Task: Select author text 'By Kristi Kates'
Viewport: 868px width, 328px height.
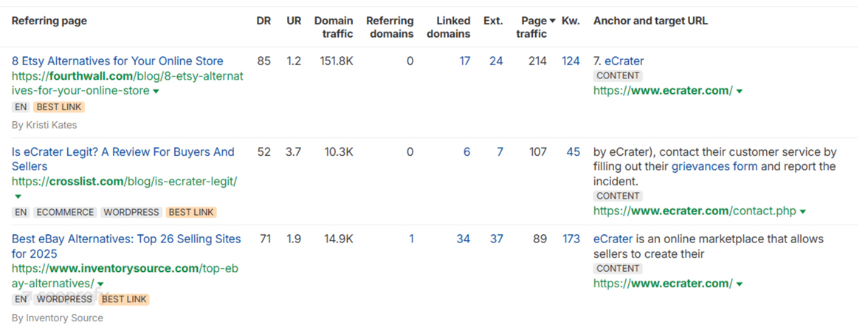Action: [x=44, y=126]
